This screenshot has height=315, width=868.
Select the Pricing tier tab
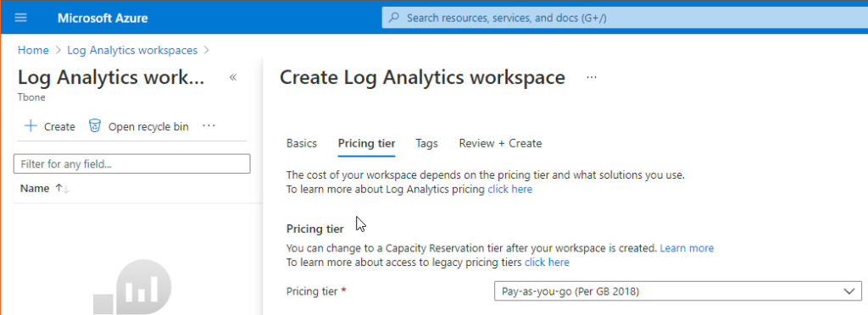pos(366,143)
